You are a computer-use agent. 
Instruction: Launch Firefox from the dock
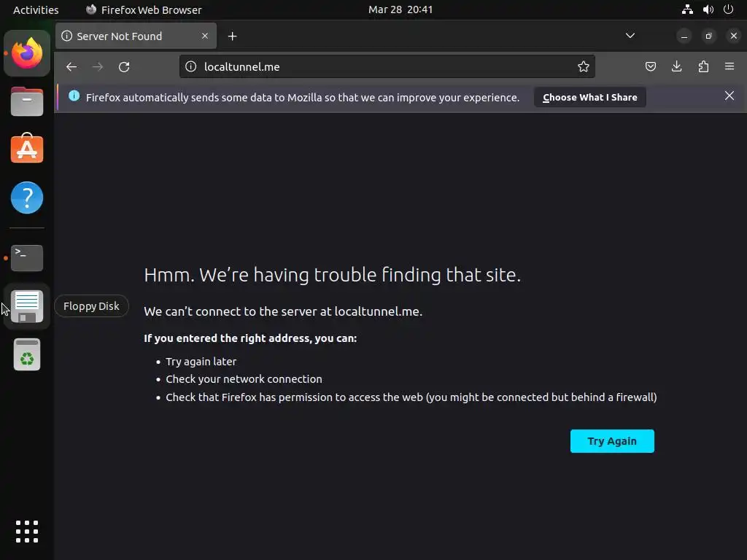pos(27,53)
